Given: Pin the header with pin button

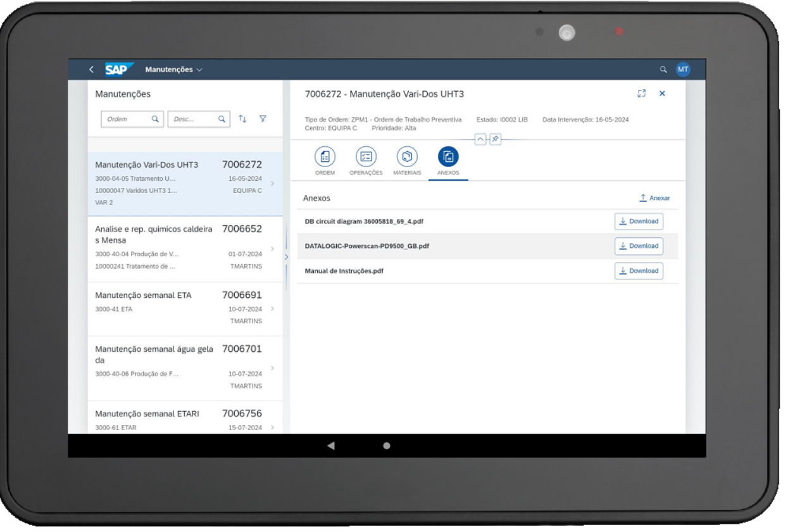Looking at the screenshot, I should coord(494,139).
